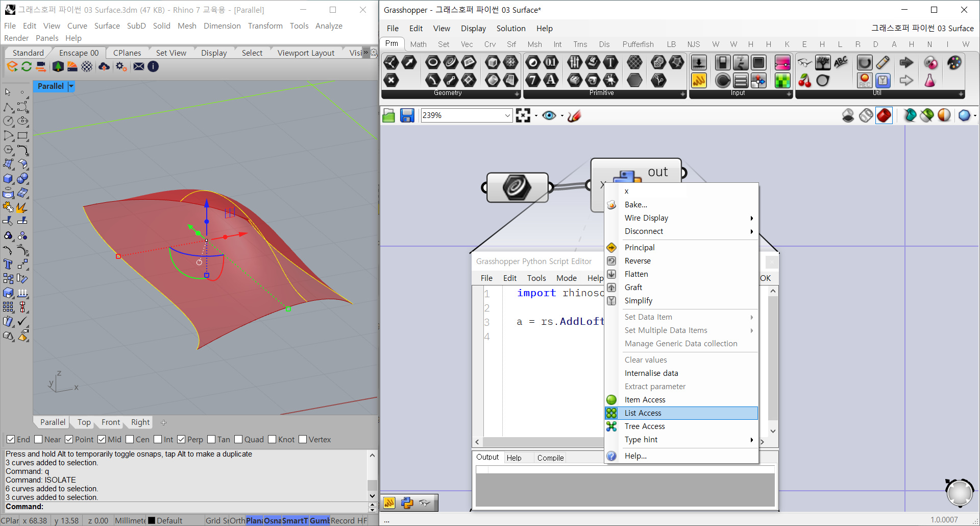Switch to the Rhino Top viewport tab
This screenshot has width=980, height=526.
coord(84,422)
